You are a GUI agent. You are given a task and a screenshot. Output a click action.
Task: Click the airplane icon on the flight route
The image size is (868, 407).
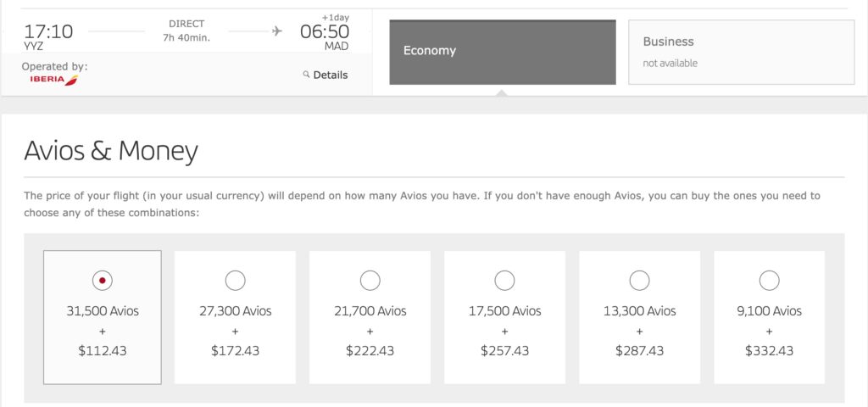coord(276,31)
